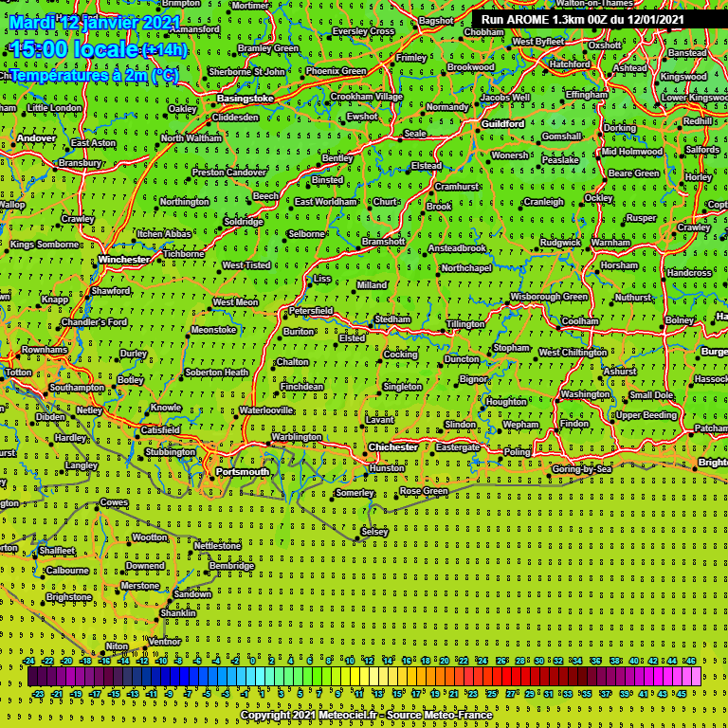Pick the pink swatch at the legend's right end
This screenshot has width=728, height=728.
click(x=696, y=677)
